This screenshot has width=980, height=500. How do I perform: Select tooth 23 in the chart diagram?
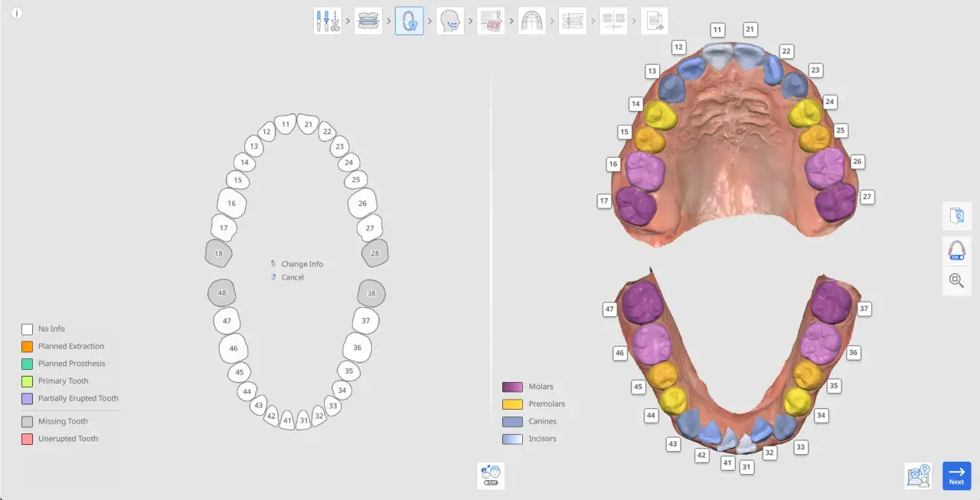click(340, 145)
